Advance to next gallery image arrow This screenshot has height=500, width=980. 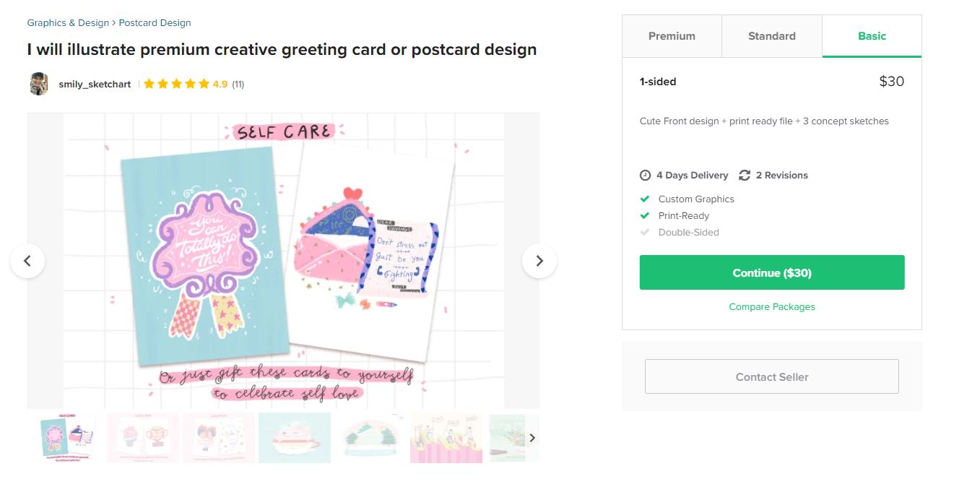539,261
